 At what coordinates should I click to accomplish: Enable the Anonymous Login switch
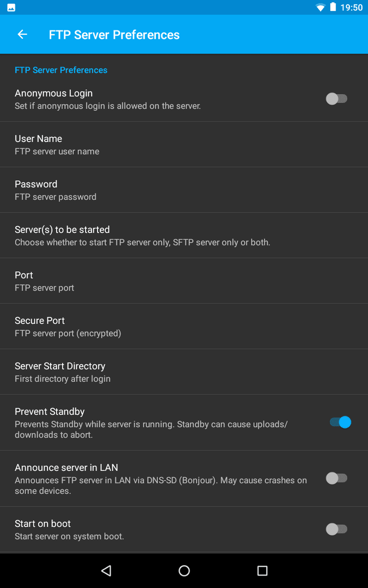click(336, 99)
